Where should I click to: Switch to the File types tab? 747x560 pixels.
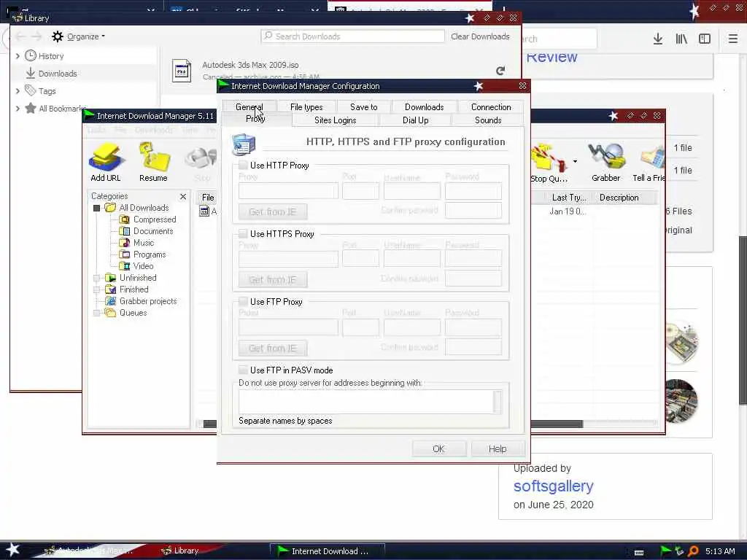click(x=306, y=107)
